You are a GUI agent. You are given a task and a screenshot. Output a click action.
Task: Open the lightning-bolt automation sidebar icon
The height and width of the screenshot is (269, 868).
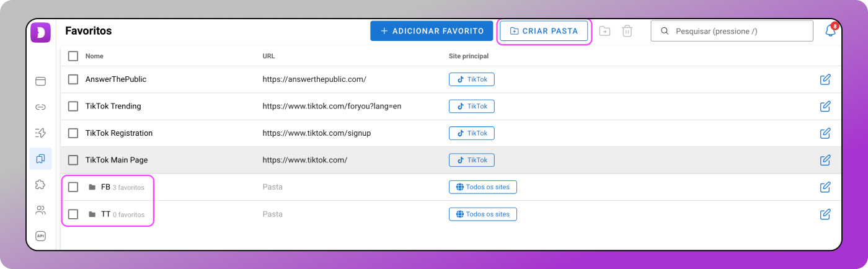pyautogui.click(x=40, y=133)
